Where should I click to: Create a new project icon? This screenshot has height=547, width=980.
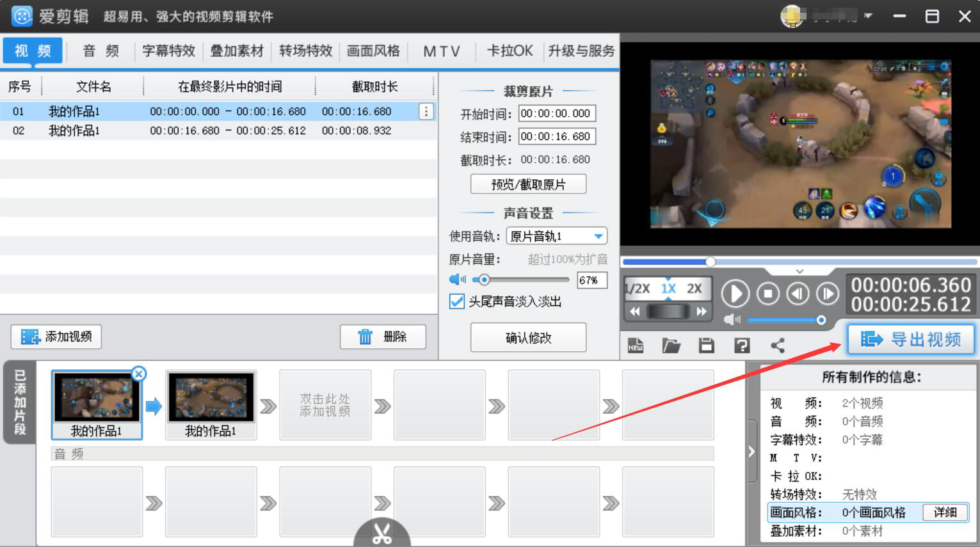[x=636, y=345]
